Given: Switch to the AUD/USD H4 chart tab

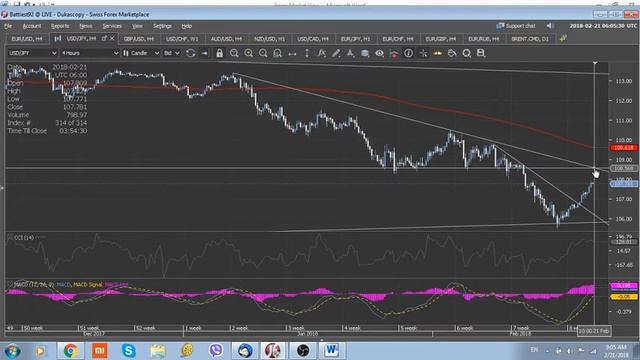Looking at the screenshot, I should [x=226, y=39].
